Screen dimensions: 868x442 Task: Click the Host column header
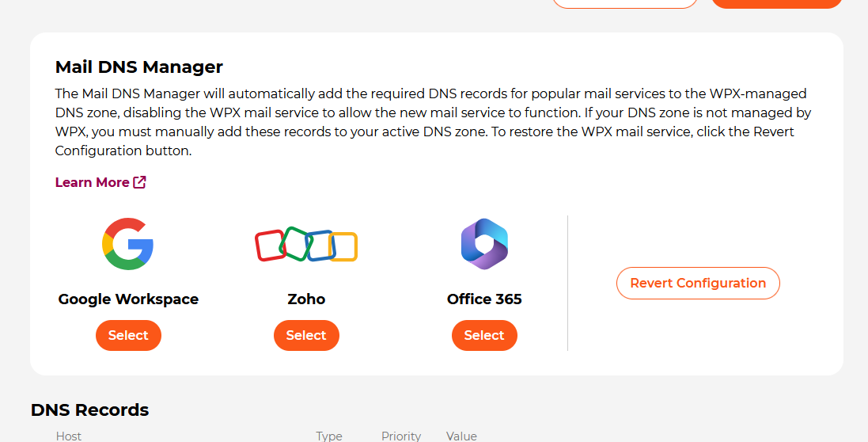tap(69, 436)
